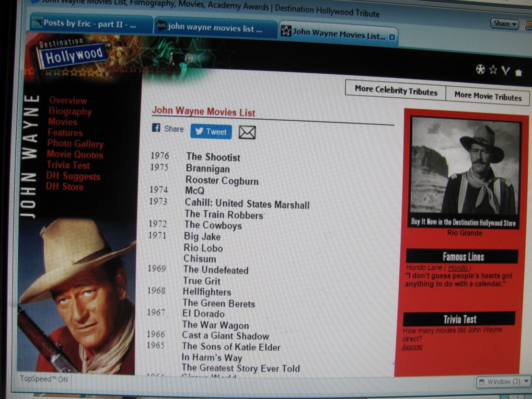The height and width of the screenshot is (399, 532).
Task: Open the Overview sidebar link
Action: pyautogui.click(x=68, y=100)
